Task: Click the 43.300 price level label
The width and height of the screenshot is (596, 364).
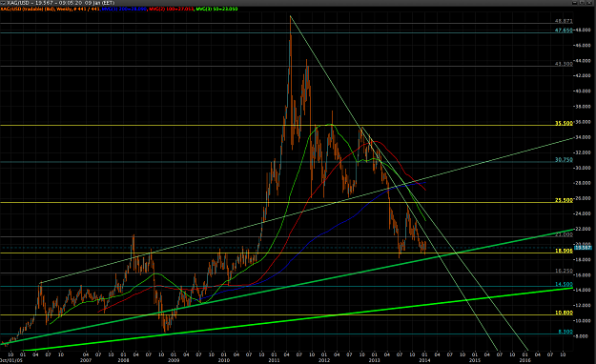Action: [564, 64]
